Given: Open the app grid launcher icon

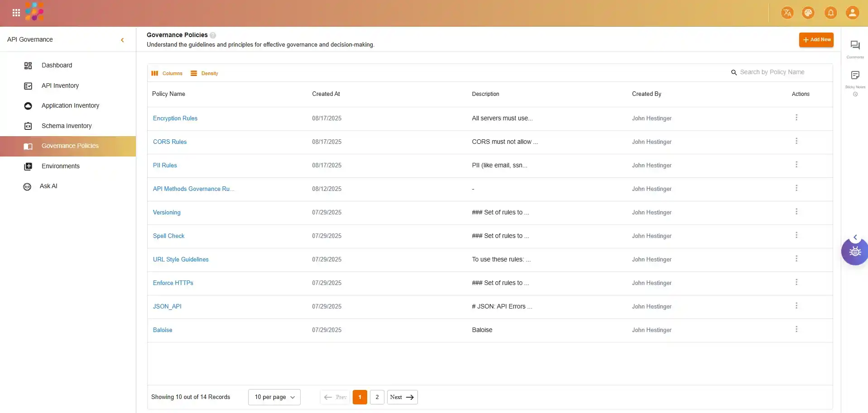Looking at the screenshot, I should [16, 13].
